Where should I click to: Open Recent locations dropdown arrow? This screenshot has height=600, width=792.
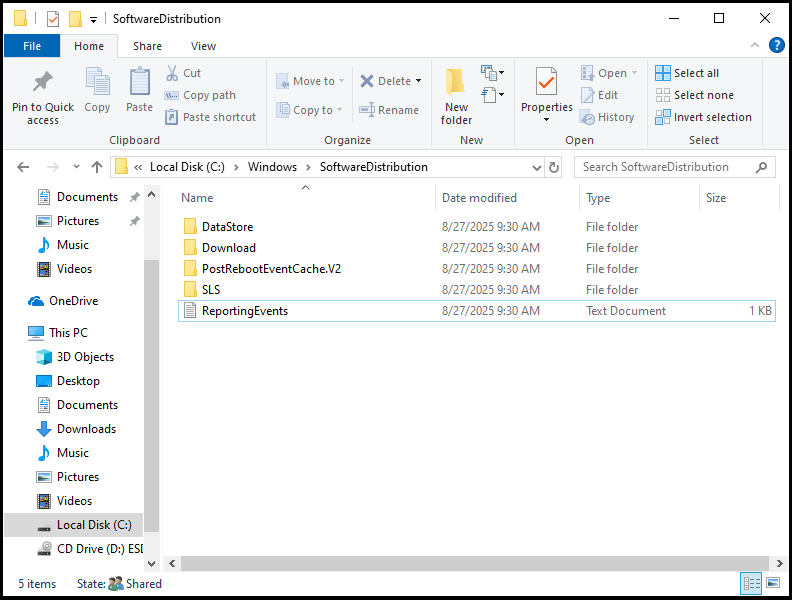(76, 166)
